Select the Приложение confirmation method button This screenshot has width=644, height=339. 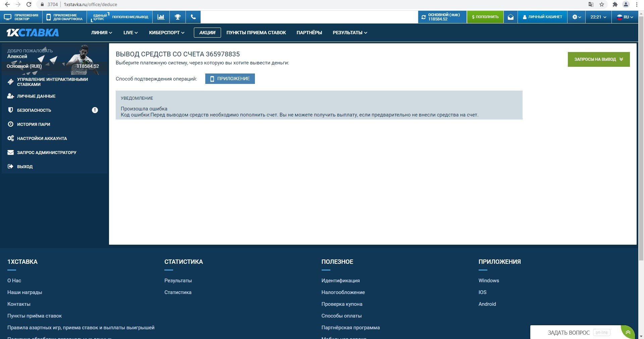(230, 79)
